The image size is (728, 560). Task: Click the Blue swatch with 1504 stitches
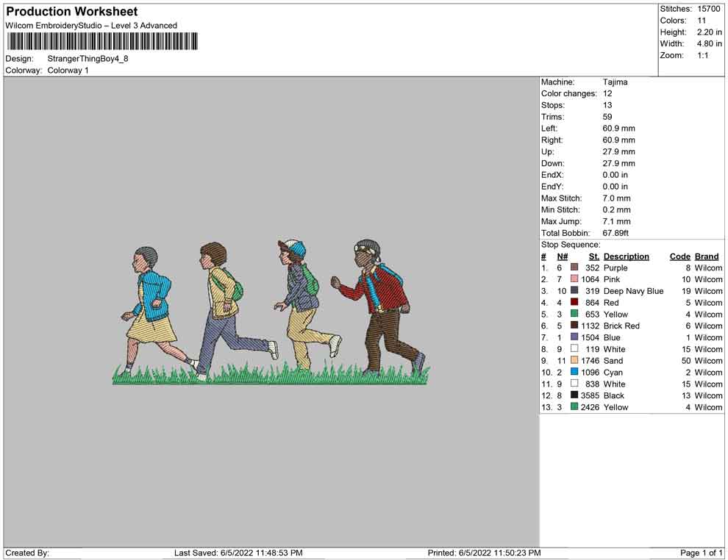click(574, 337)
